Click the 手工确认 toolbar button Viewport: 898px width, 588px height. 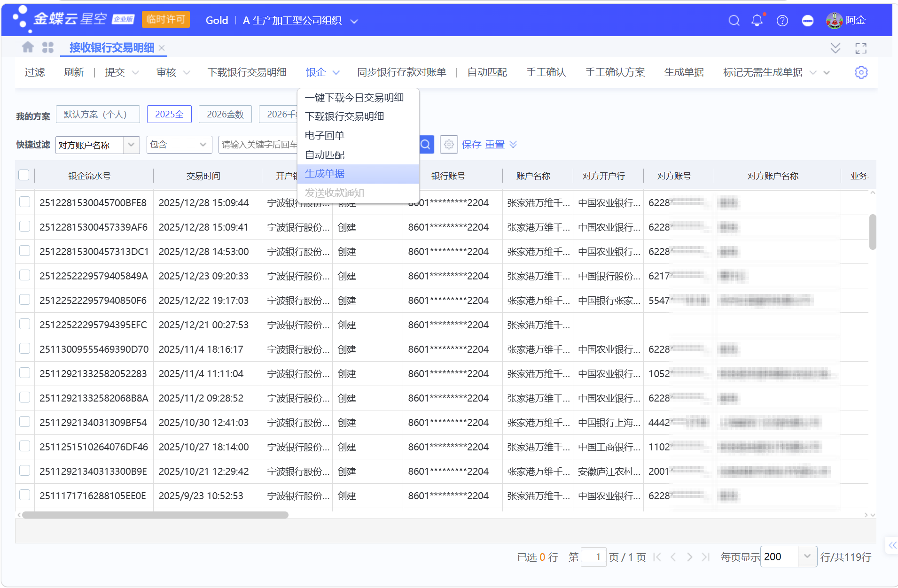point(546,72)
